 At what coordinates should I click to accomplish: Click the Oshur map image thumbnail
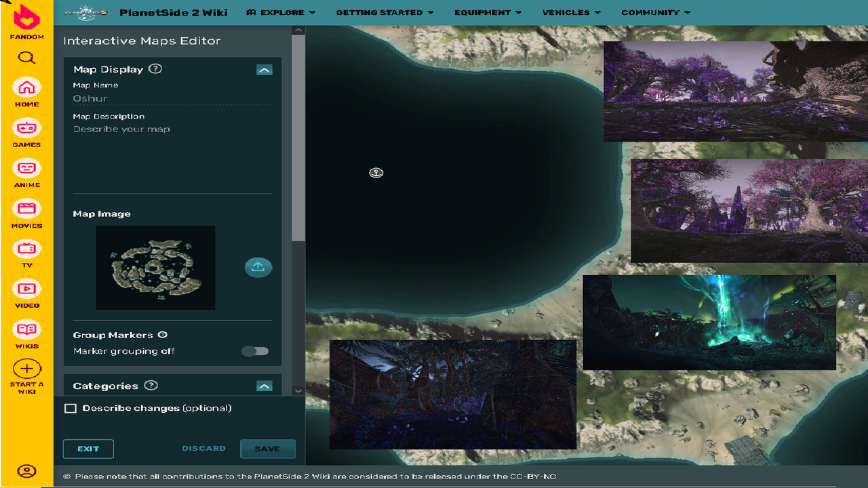coord(155,268)
